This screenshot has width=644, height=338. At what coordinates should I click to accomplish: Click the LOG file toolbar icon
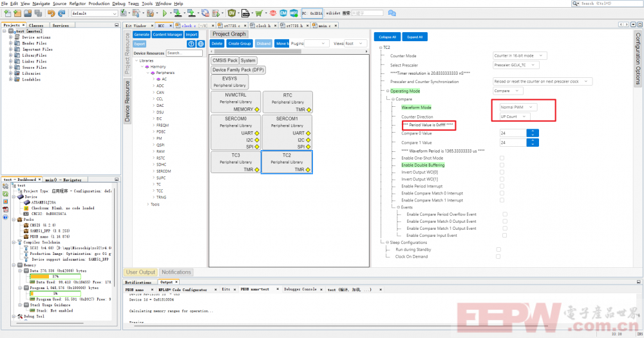click(x=245, y=13)
